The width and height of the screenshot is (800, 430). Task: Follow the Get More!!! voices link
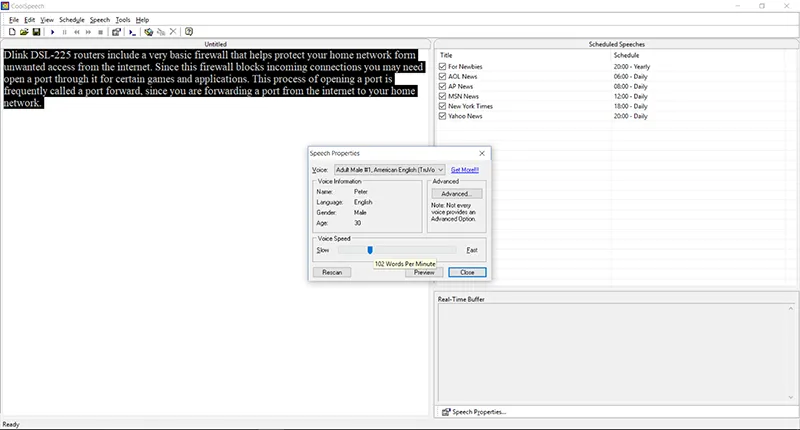(465, 170)
